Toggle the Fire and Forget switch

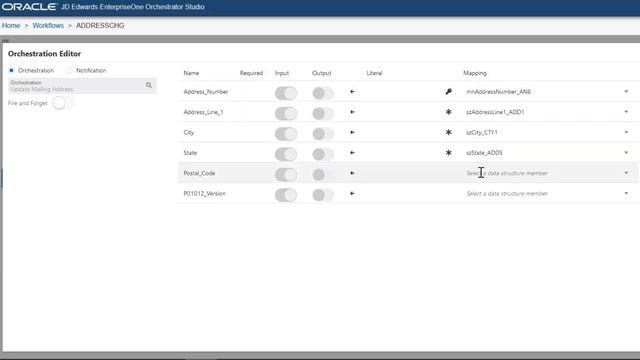(63, 103)
